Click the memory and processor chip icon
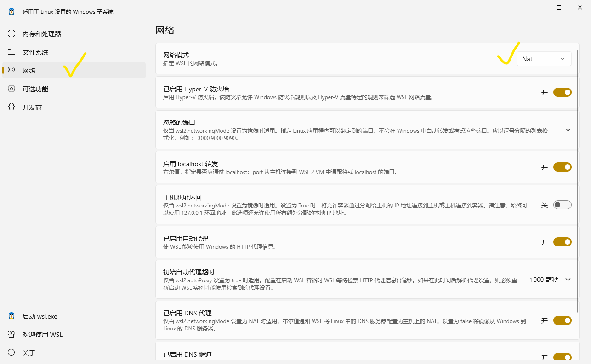Viewport: 591px width, 364px height. [12, 34]
